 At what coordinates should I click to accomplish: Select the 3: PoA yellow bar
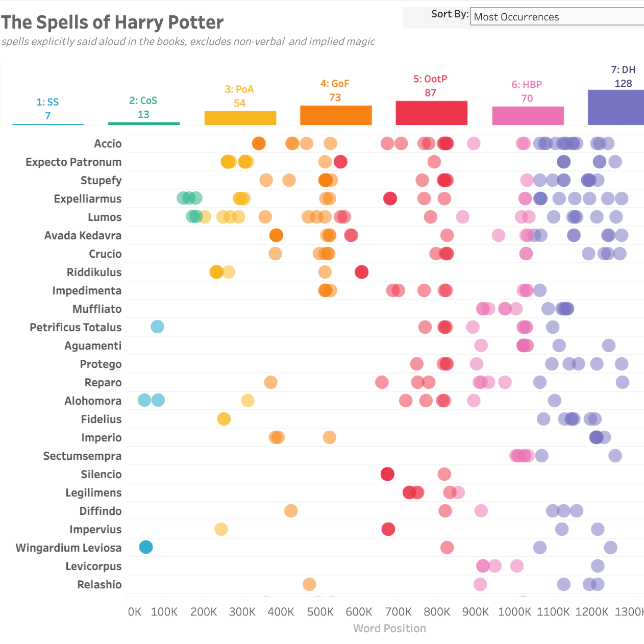(x=240, y=118)
